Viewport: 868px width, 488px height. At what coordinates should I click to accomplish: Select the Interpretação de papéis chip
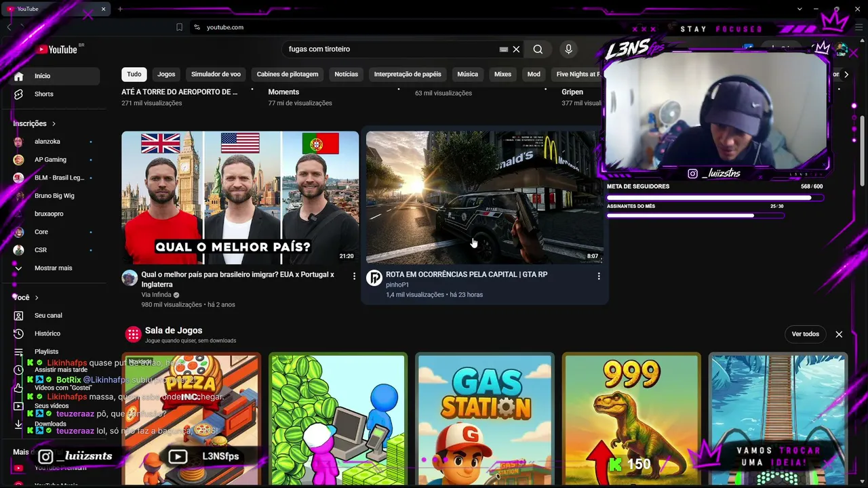408,75
